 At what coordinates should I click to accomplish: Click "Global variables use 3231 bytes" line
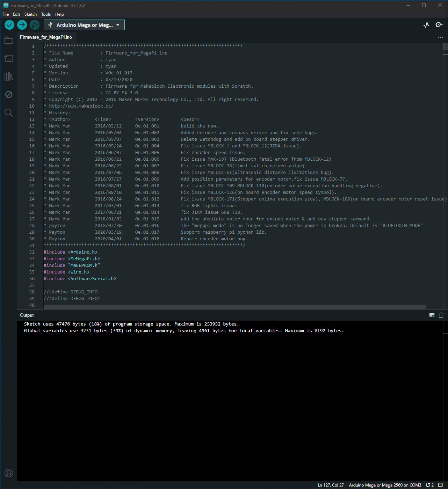click(184, 331)
